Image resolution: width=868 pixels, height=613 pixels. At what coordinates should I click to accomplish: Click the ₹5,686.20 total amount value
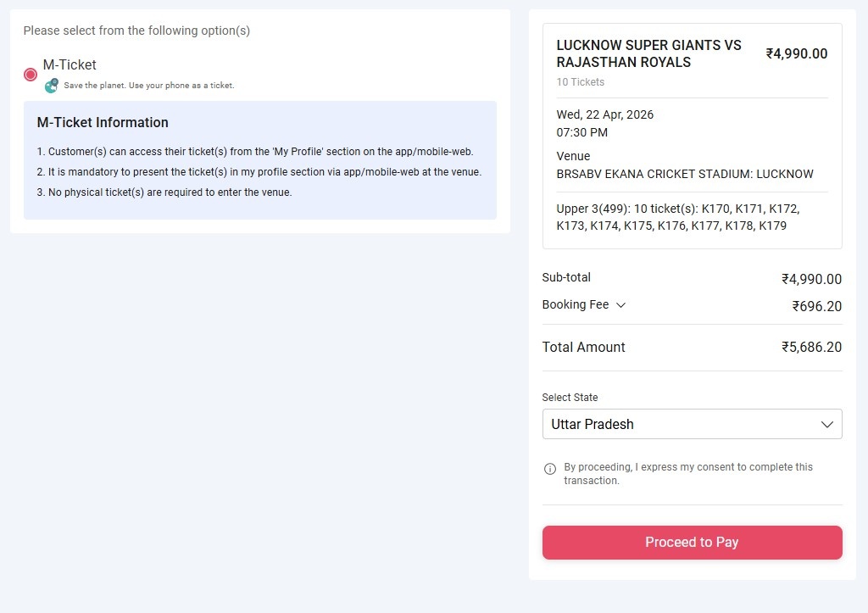[811, 347]
